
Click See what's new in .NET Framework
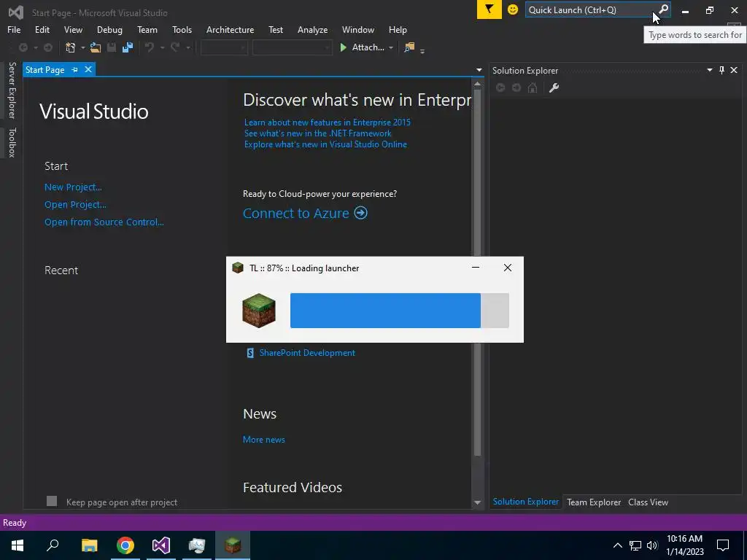[318, 133]
